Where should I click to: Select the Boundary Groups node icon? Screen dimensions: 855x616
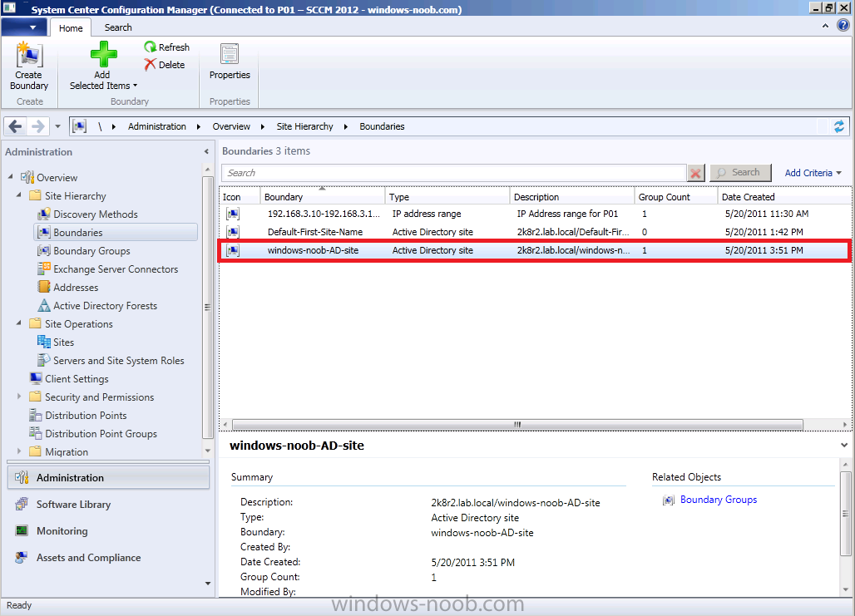(x=43, y=251)
